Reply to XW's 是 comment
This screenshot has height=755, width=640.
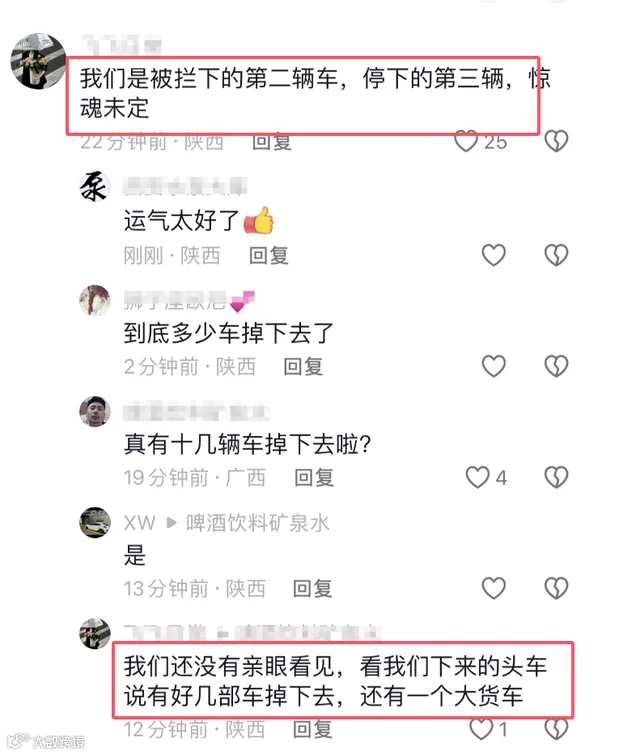[x=313, y=588]
